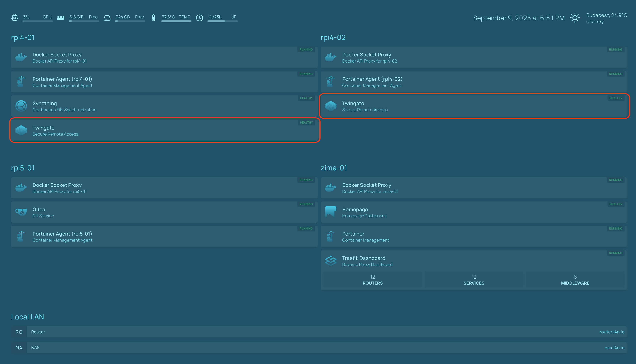Click the Docker whale icon under rpi5-01
Image resolution: width=636 pixels, height=364 pixels.
(21, 188)
